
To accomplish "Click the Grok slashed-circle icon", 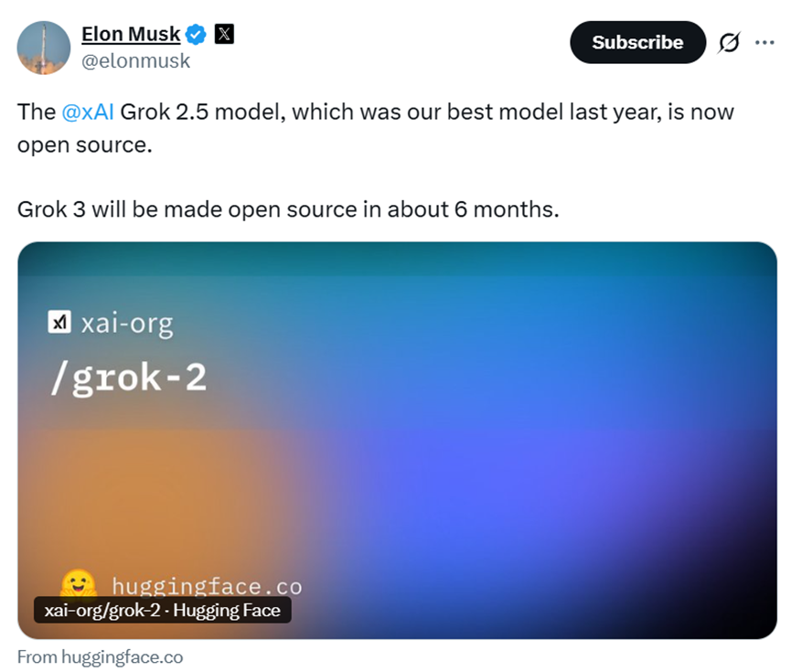I will coord(729,43).
